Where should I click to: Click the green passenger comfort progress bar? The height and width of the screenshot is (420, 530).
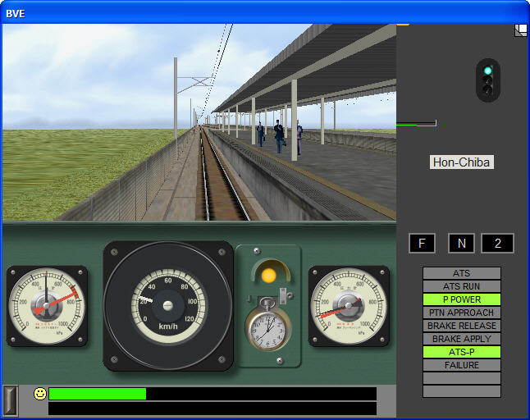pyautogui.click(x=98, y=394)
